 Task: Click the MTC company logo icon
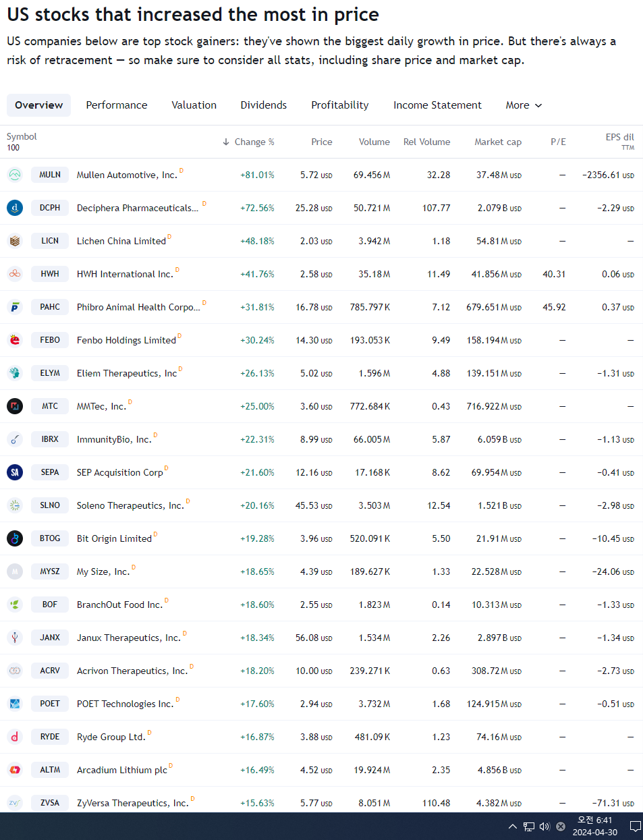pyautogui.click(x=15, y=406)
